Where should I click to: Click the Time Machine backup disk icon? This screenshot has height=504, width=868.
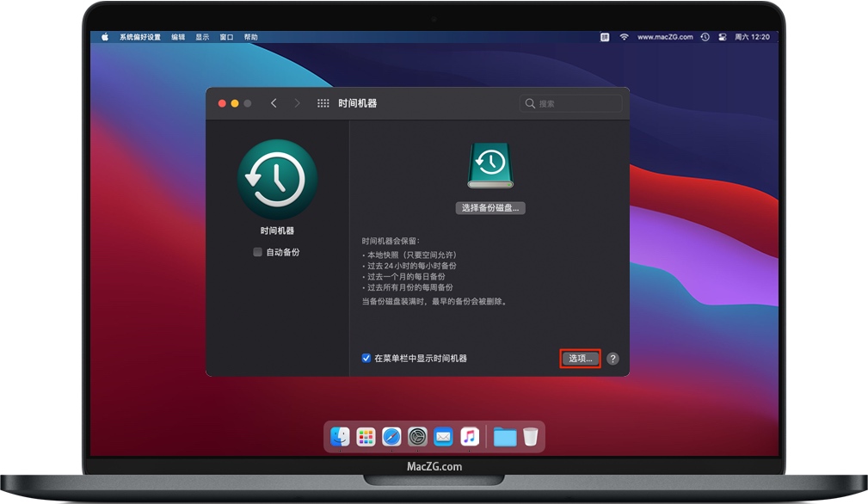489,165
